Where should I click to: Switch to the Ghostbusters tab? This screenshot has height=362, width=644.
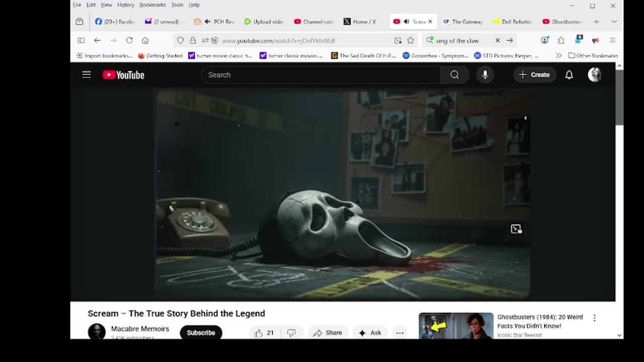562,22
